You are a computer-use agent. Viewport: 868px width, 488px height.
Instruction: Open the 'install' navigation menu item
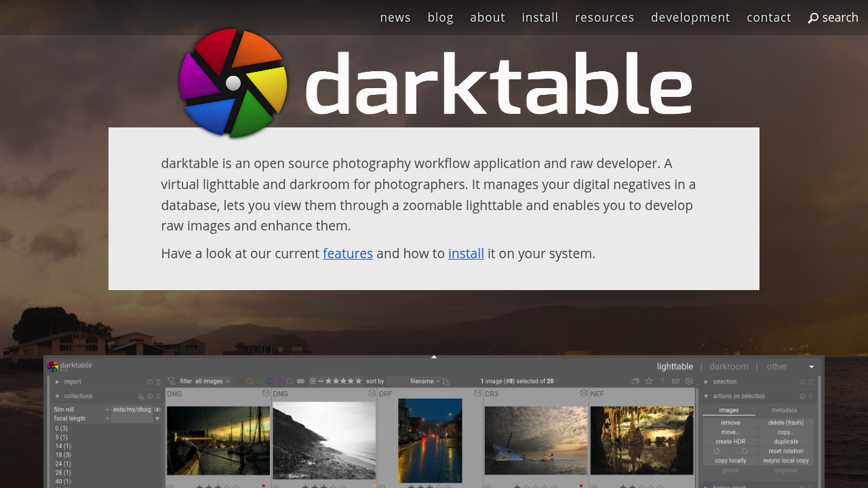click(x=540, y=18)
